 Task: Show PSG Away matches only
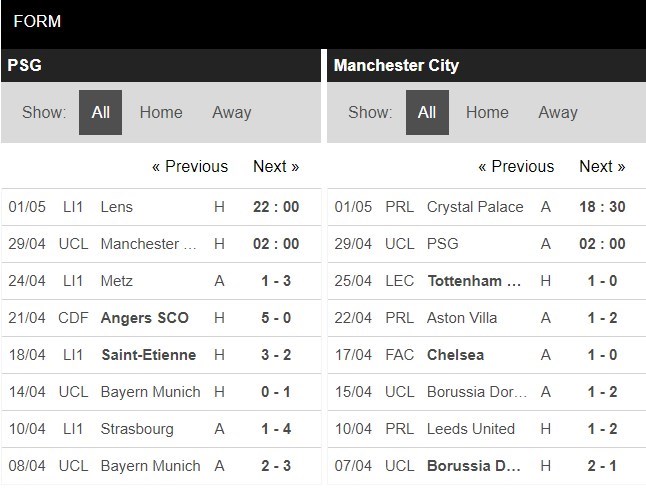232,112
